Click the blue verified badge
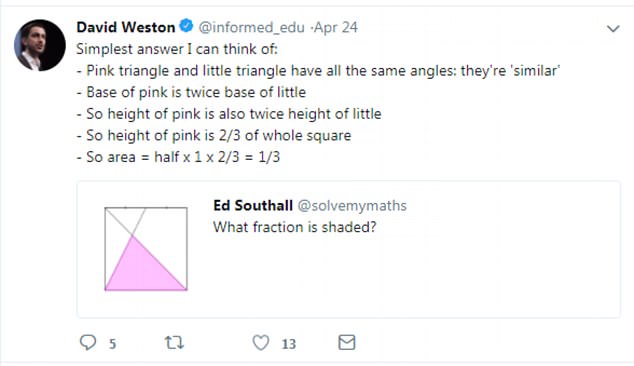The image size is (634, 366). 186,26
